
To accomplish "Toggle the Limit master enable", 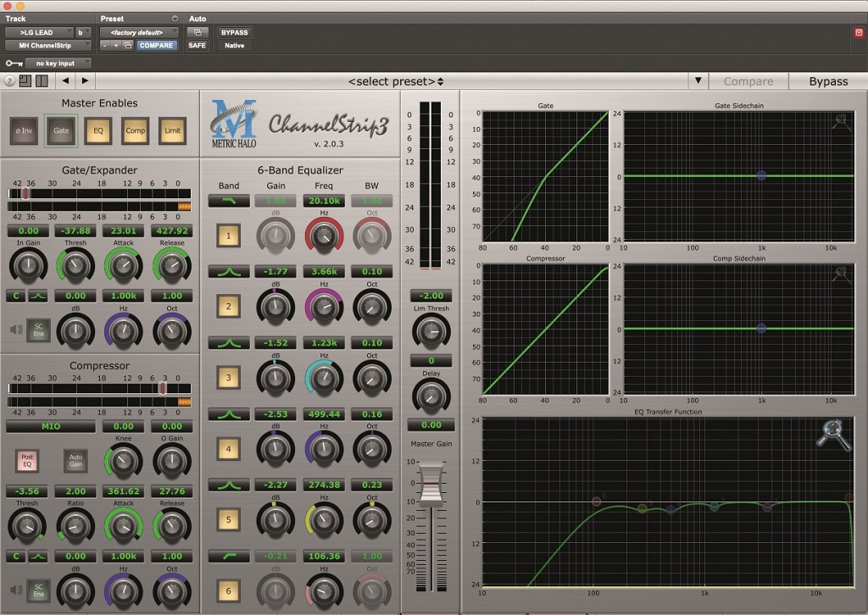I will pyautogui.click(x=172, y=131).
